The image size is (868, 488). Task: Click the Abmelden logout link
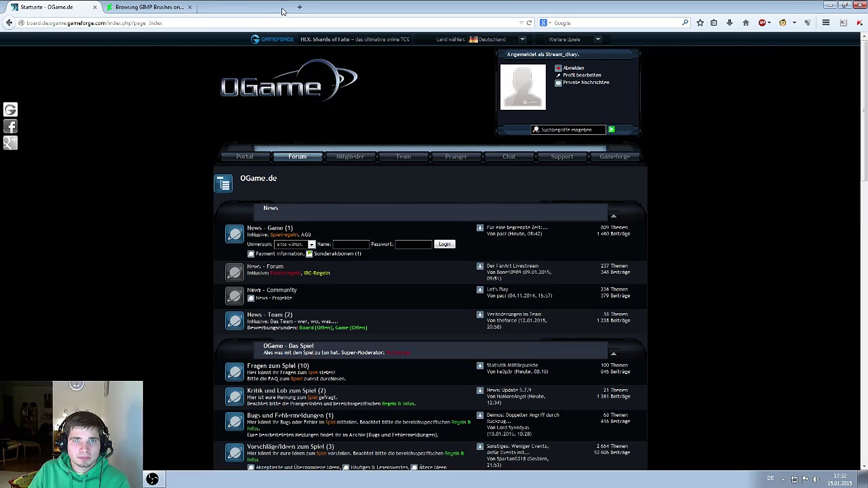pyautogui.click(x=573, y=68)
